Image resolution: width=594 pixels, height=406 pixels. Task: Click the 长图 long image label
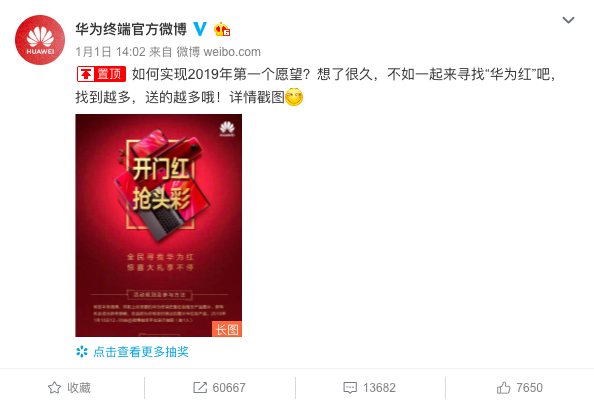click(227, 329)
